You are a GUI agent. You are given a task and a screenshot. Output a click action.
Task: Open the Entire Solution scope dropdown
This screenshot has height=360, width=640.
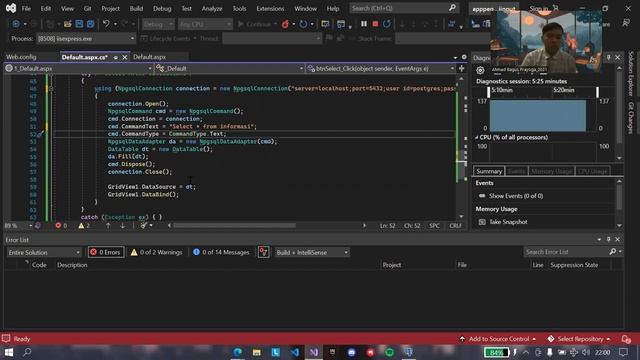pos(44,253)
